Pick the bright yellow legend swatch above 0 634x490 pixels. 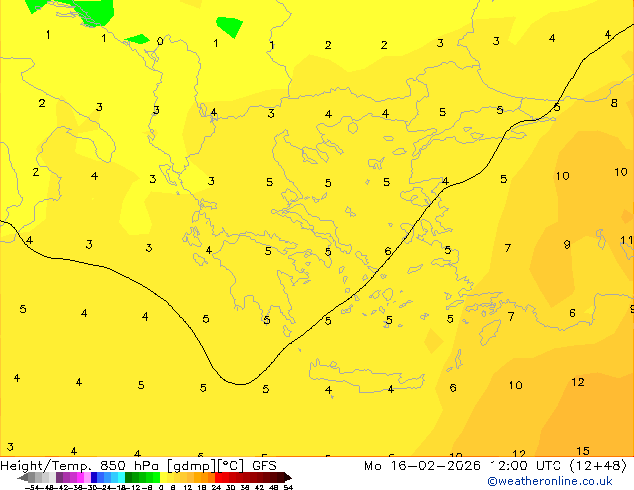click(x=163, y=477)
